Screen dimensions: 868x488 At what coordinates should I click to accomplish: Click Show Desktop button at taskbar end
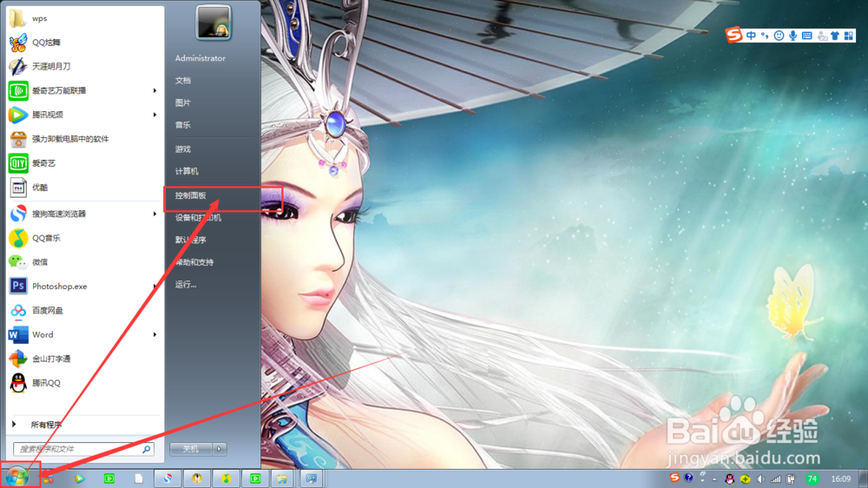pos(864,478)
